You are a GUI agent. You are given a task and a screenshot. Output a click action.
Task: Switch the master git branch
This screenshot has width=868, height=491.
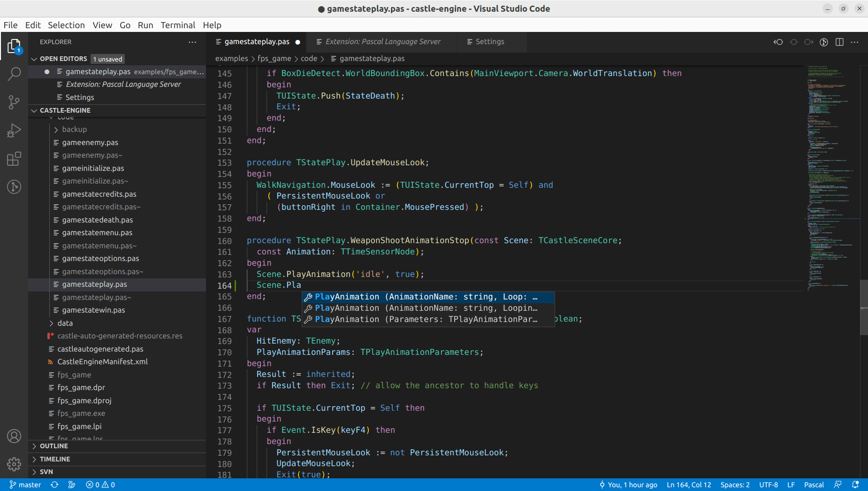(25, 485)
